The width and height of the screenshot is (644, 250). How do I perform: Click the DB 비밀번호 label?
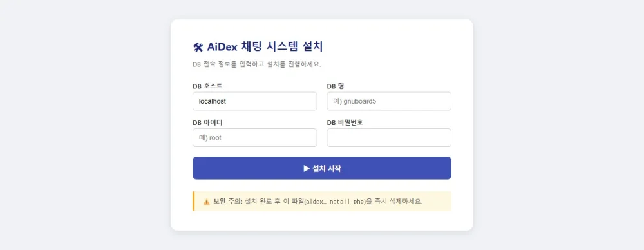coord(345,122)
